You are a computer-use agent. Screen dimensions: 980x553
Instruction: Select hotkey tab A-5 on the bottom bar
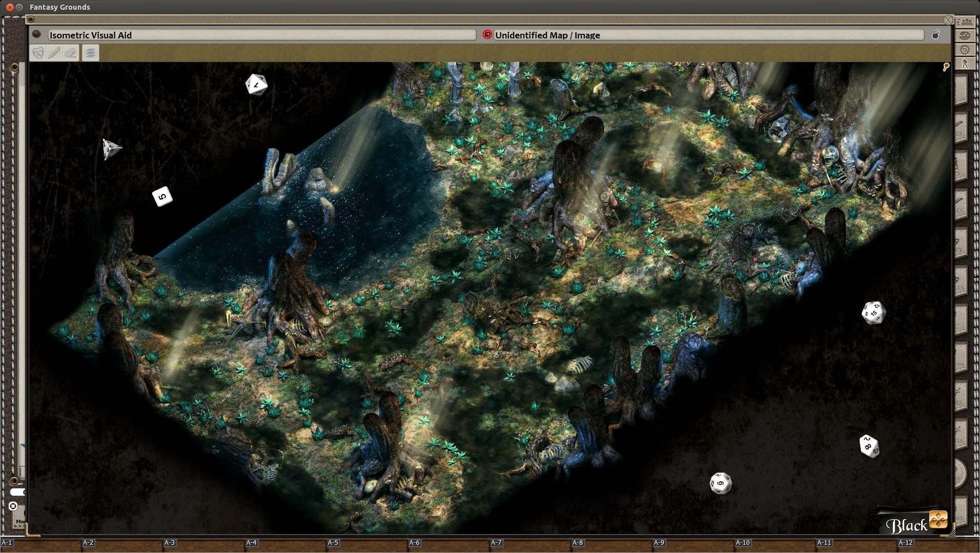click(x=333, y=543)
